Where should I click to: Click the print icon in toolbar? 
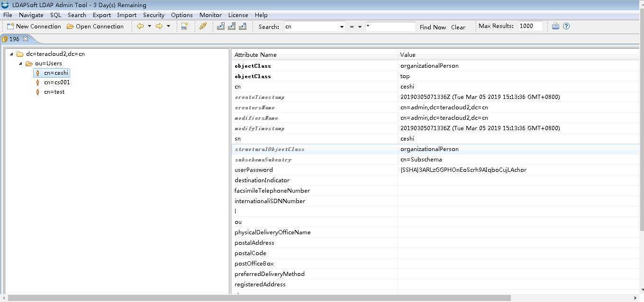pos(555,26)
